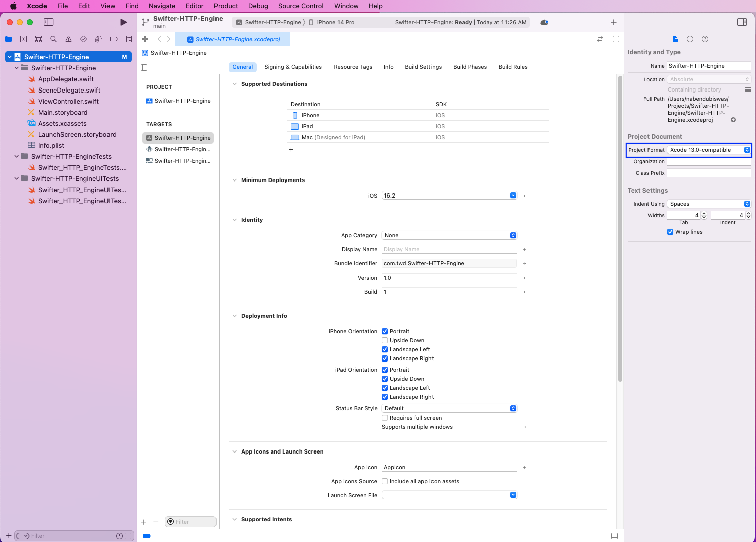Show the Project navigator folder icon
756x542 pixels.
click(9, 39)
